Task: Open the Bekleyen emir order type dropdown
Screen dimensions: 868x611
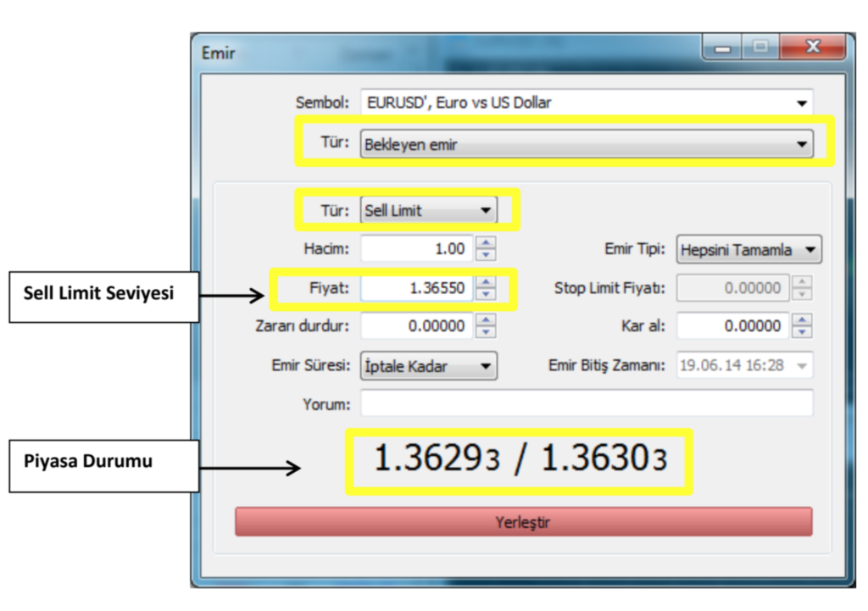Action: [587, 144]
